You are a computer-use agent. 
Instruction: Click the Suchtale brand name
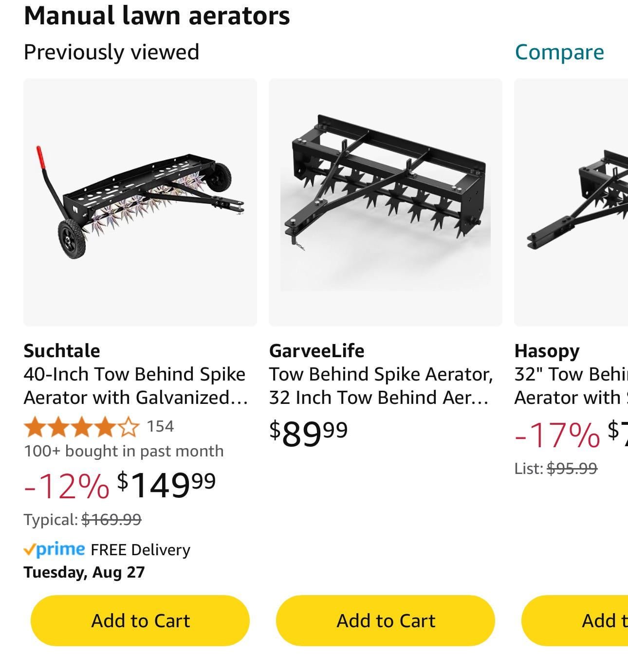(62, 351)
